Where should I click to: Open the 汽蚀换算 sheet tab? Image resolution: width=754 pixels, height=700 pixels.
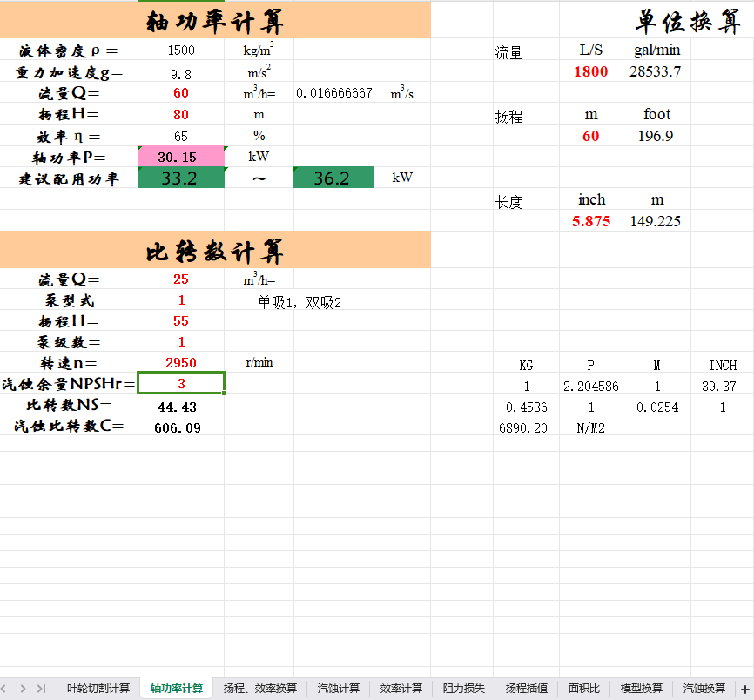[x=704, y=689]
